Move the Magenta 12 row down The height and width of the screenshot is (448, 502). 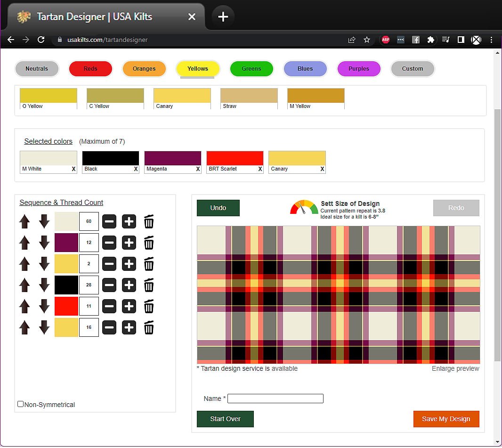click(x=44, y=243)
